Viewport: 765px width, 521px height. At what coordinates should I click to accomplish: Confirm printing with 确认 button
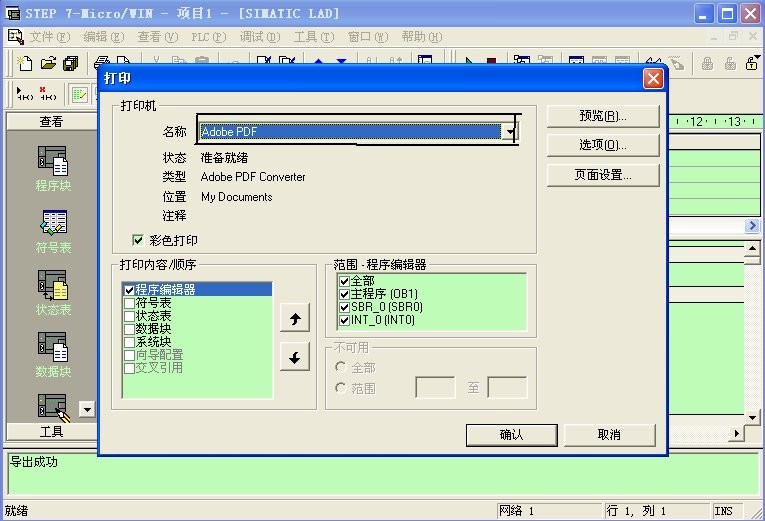511,435
